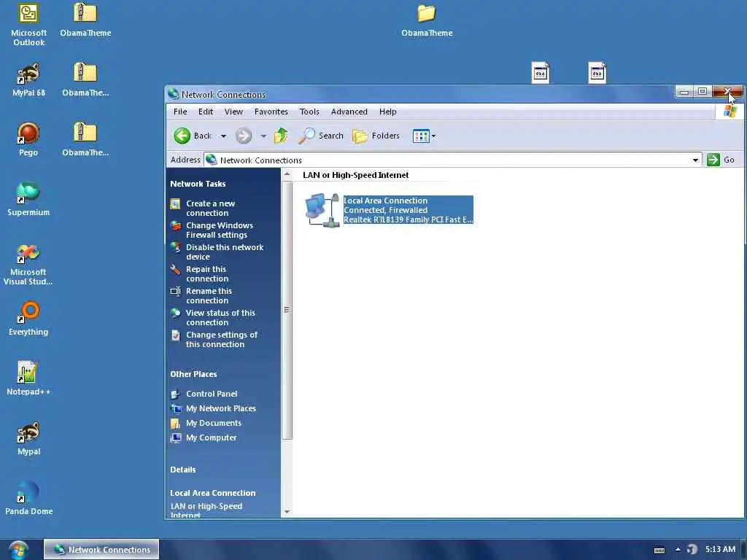
Task: Open My Documents link
Action: (x=214, y=423)
